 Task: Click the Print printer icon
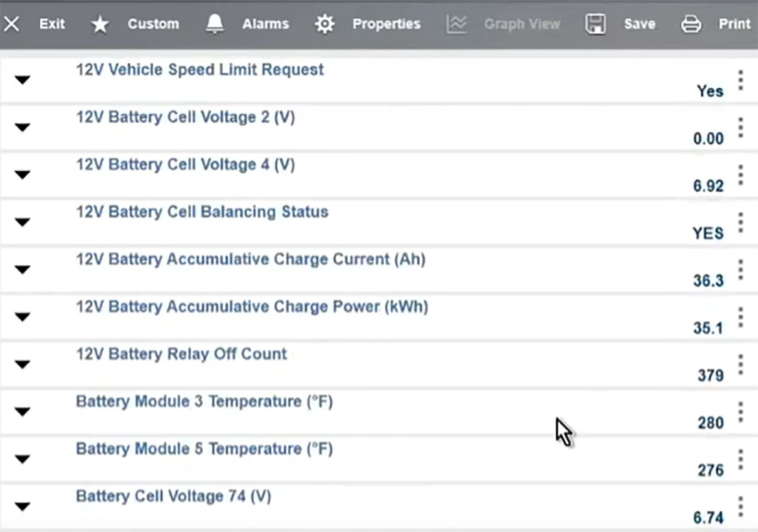point(691,25)
